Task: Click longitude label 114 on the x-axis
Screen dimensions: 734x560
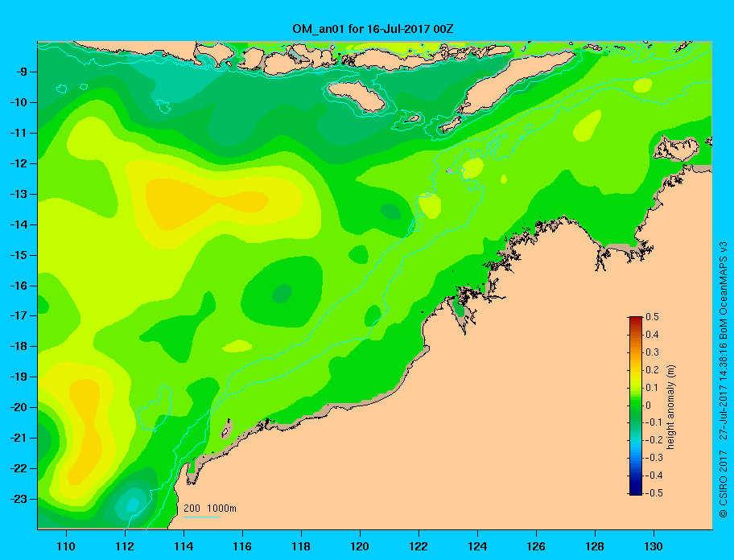Action: click(183, 546)
